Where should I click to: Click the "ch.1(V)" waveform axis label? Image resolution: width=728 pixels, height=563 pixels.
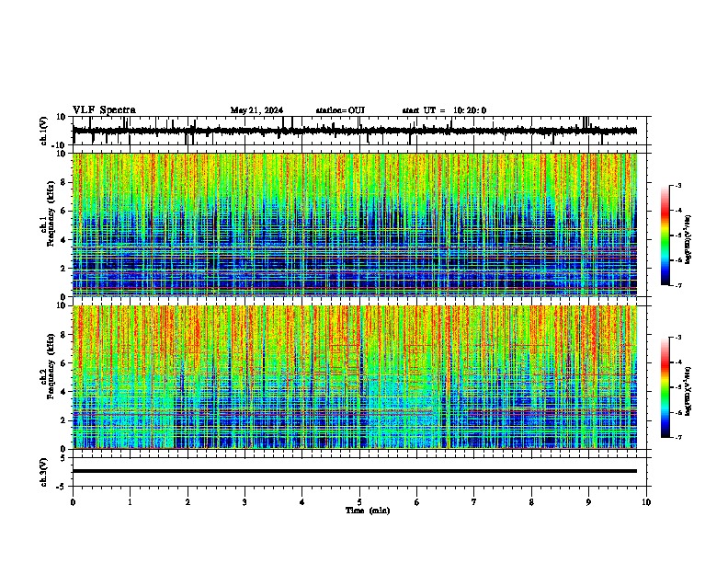(x=44, y=131)
